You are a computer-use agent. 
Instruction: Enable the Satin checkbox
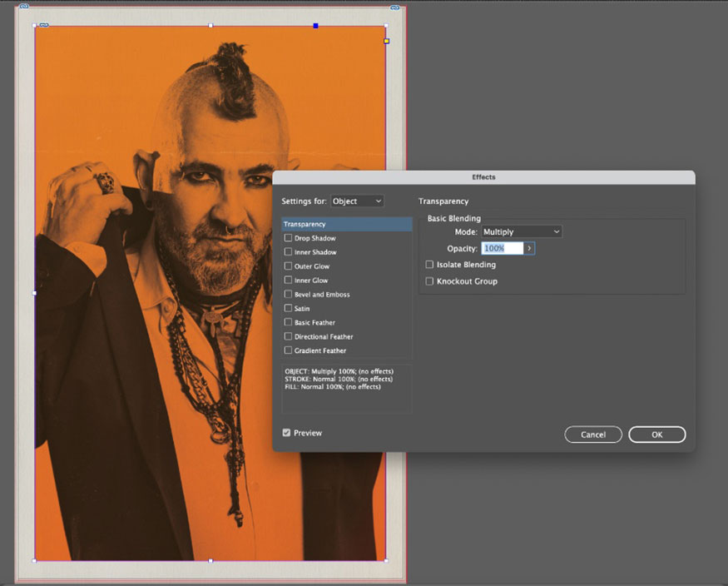pyautogui.click(x=288, y=308)
